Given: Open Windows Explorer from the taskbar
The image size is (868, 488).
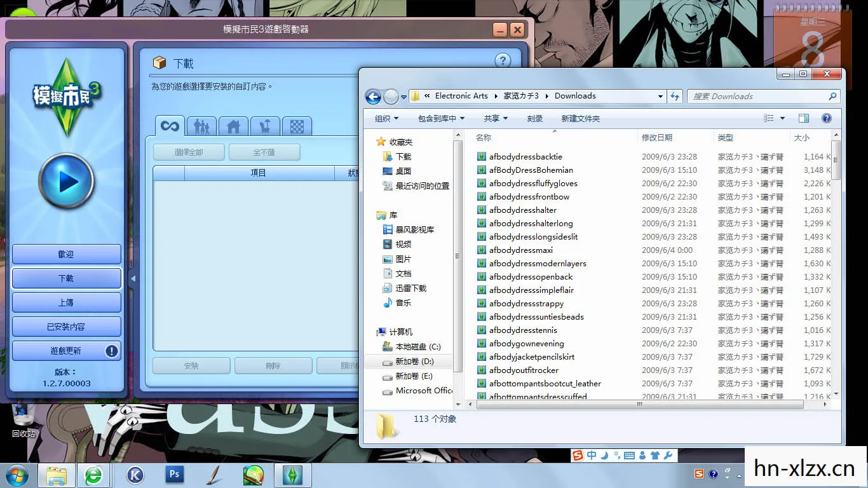Looking at the screenshot, I should point(57,475).
